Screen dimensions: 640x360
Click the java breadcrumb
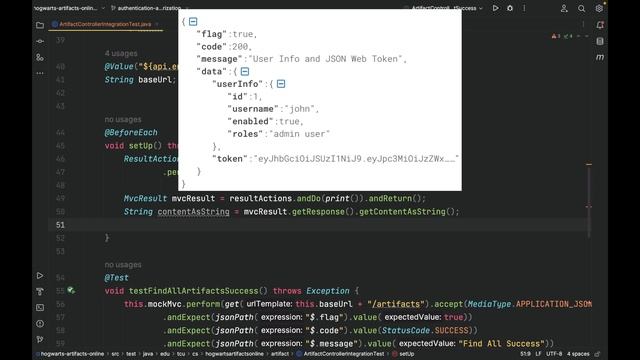point(148,354)
